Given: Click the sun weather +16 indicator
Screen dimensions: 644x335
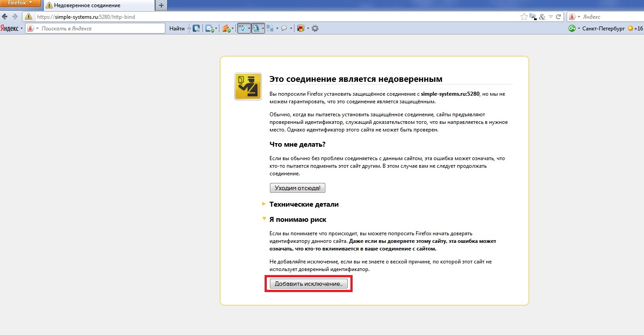Looking at the screenshot, I should point(636,28).
